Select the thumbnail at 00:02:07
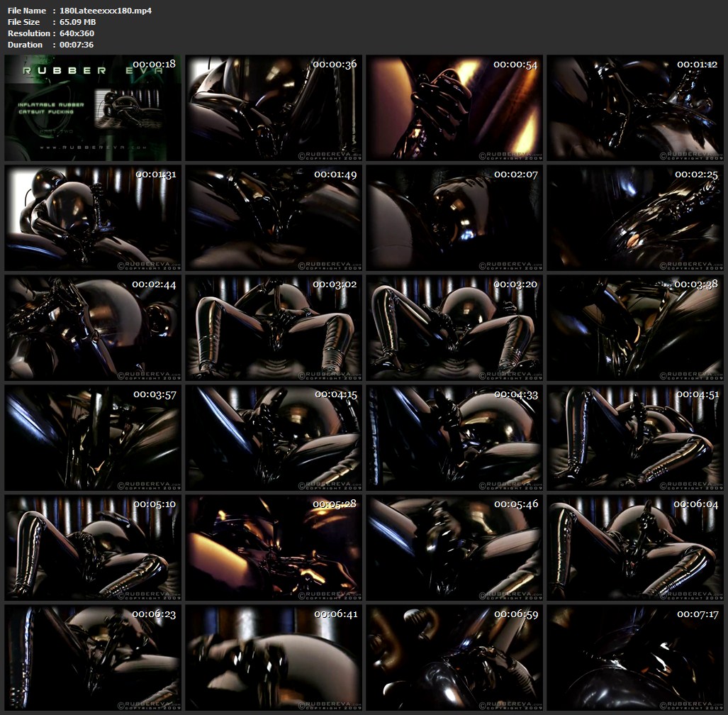This screenshot has height=715, width=728. pos(454,218)
